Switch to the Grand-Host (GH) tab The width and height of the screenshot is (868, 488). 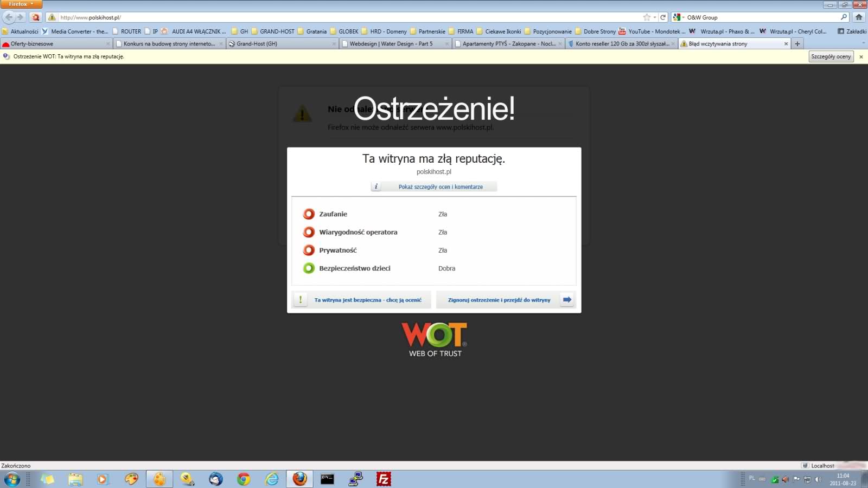point(282,44)
